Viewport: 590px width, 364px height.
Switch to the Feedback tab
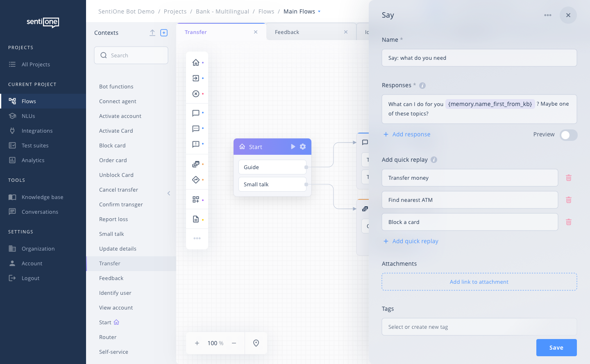tap(287, 32)
